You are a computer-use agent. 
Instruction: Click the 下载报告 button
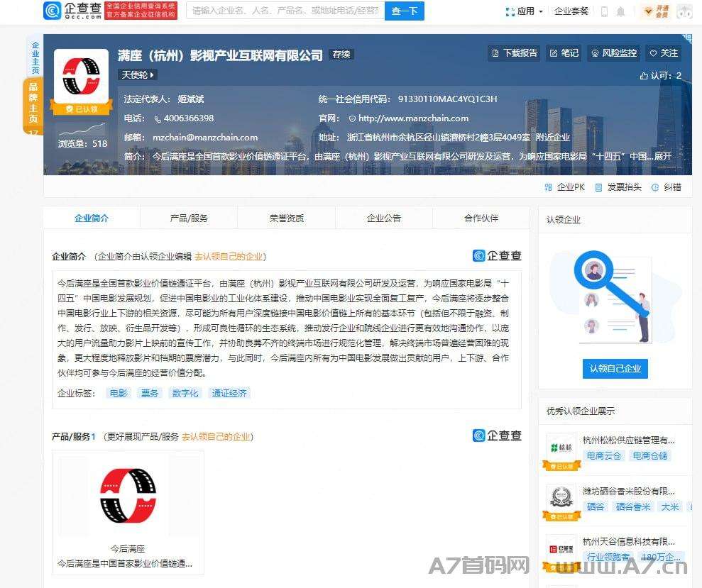pyautogui.click(x=514, y=53)
